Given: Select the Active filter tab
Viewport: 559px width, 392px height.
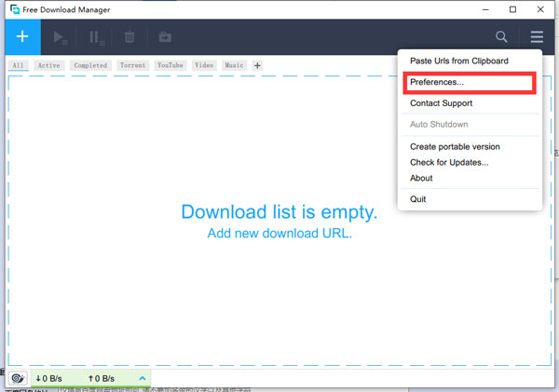Looking at the screenshot, I should click(49, 65).
